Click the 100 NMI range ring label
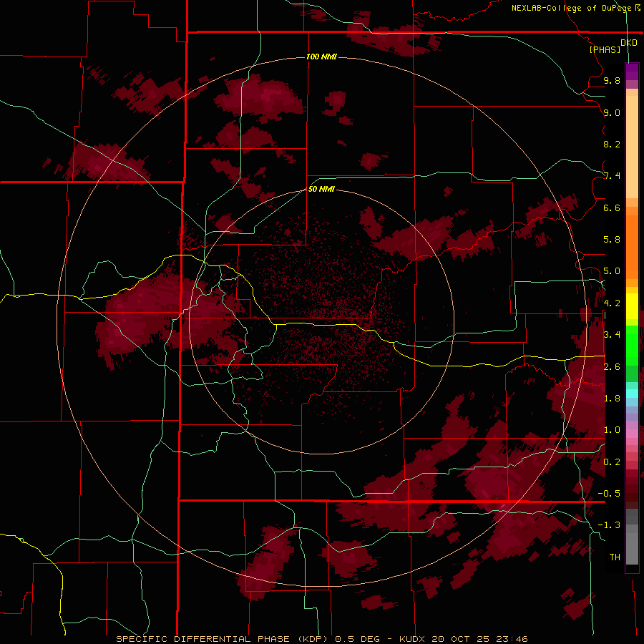644x644 pixels. pyautogui.click(x=321, y=57)
